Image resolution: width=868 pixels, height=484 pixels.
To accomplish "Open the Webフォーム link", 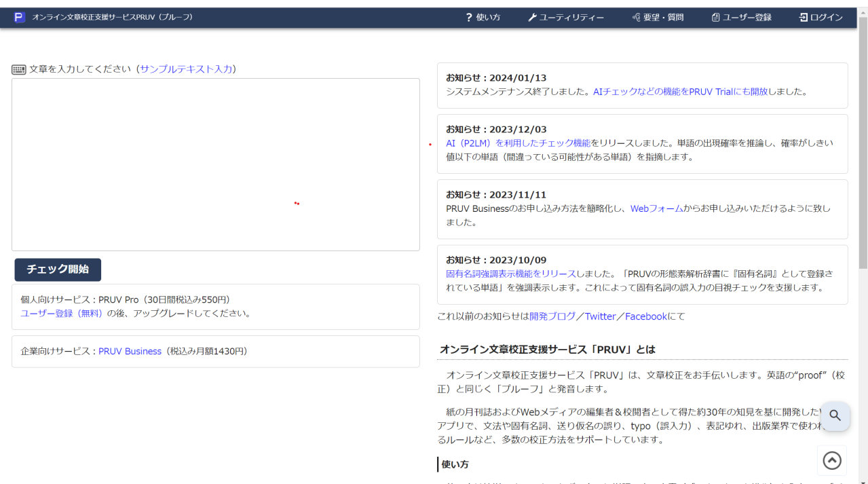I will (657, 208).
